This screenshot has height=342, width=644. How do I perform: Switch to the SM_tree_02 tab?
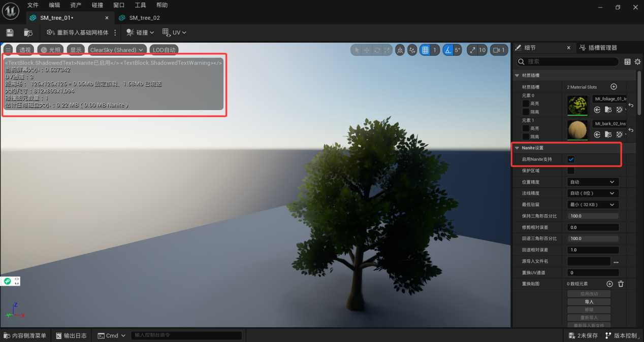tap(140, 18)
